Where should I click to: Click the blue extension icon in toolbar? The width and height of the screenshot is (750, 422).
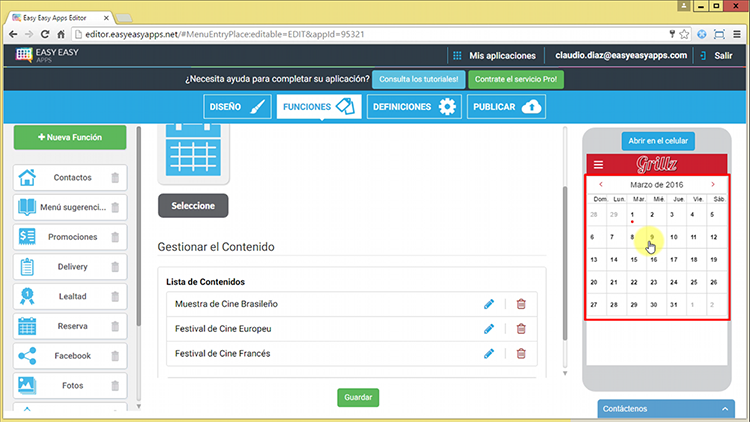tap(702, 34)
